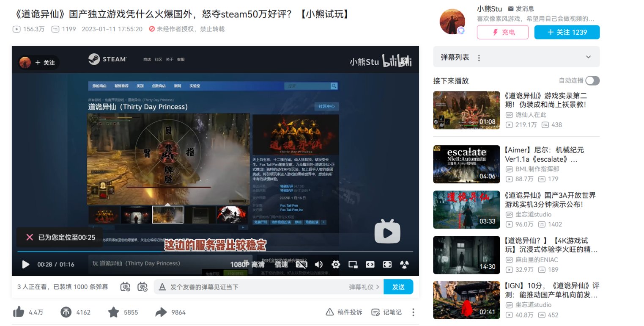
Task: Toggle the 自动连播 autoplay switch
Action: click(592, 80)
